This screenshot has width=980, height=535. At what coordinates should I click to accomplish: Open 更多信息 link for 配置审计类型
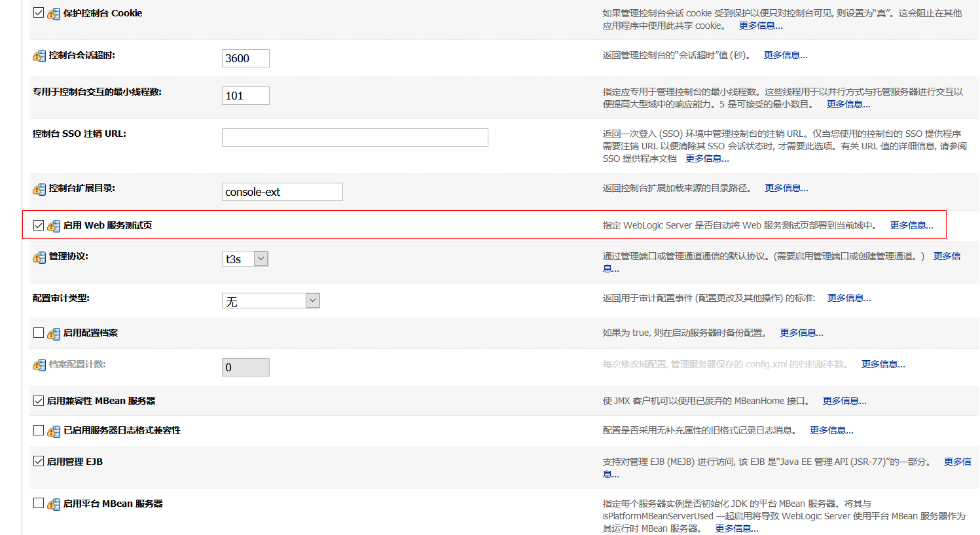click(x=848, y=299)
